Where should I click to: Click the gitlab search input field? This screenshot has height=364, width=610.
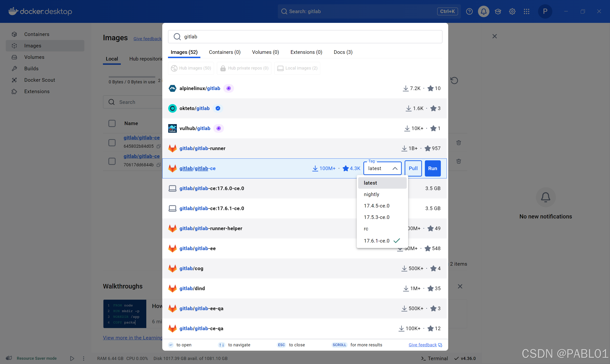tap(309, 36)
